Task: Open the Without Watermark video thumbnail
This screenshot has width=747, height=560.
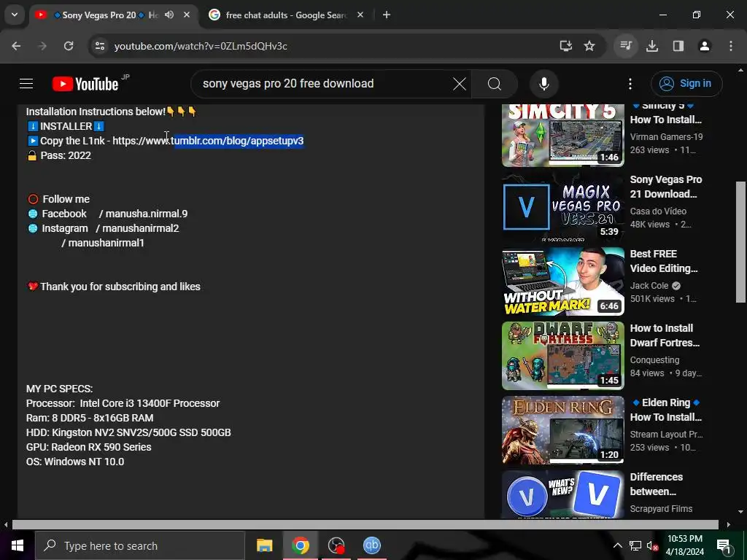Action: pyautogui.click(x=562, y=281)
